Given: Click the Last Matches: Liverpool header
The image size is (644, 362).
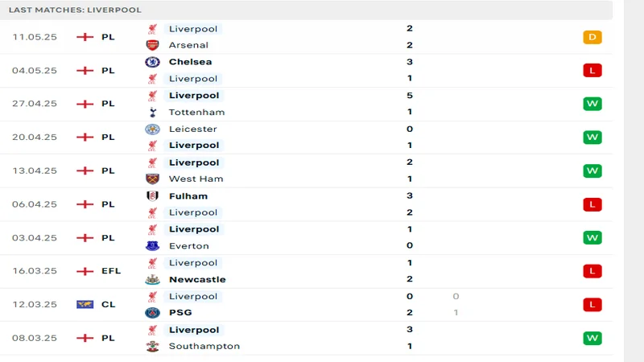Looking at the screenshot, I should (75, 10).
